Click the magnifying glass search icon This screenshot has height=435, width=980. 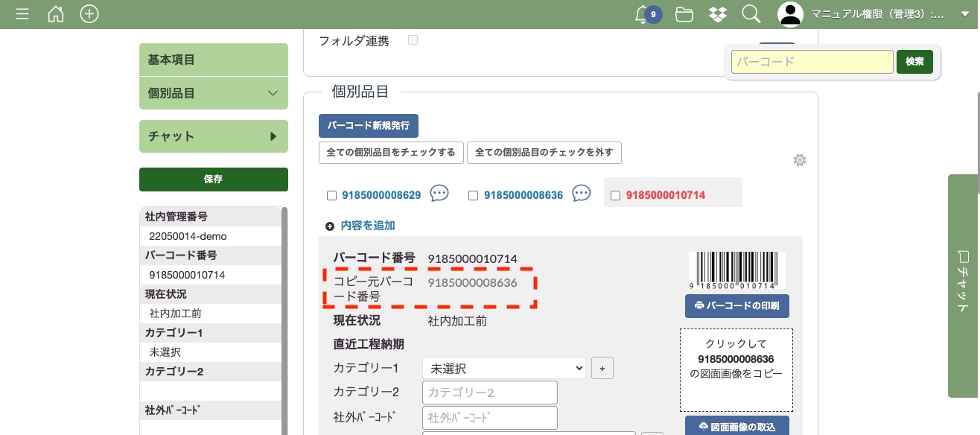pyautogui.click(x=751, y=14)
